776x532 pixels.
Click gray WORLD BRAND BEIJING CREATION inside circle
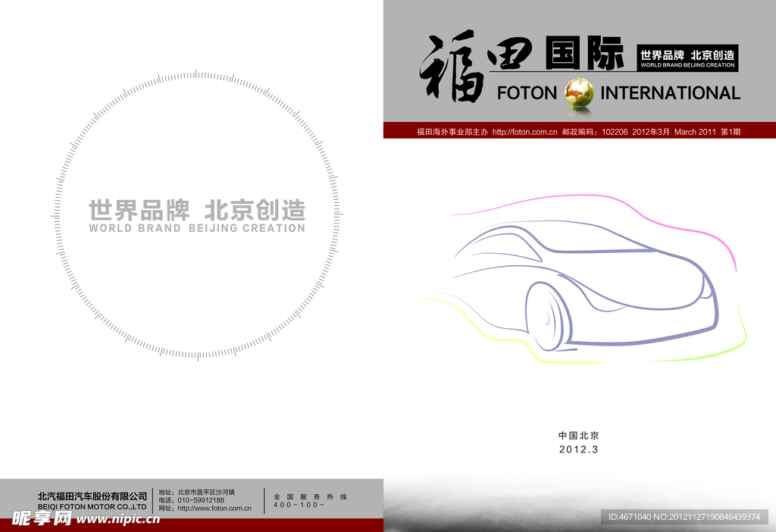pos(197,228)
